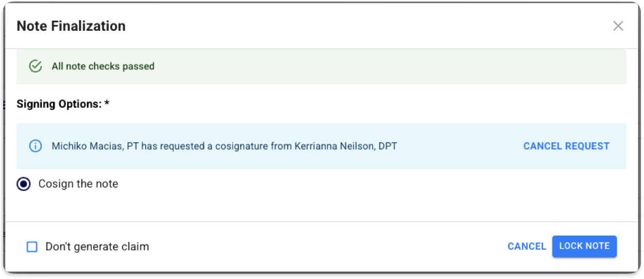Click the green checkmark status icon
Image resolution: width=644 pixels, height=279 pixels.
click(35, 66)
